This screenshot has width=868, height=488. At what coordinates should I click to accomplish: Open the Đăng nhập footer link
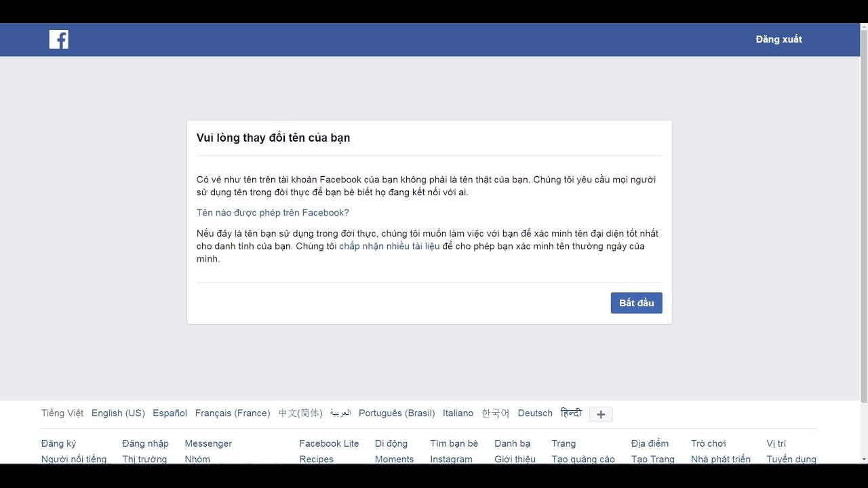[x=145, y=443]
